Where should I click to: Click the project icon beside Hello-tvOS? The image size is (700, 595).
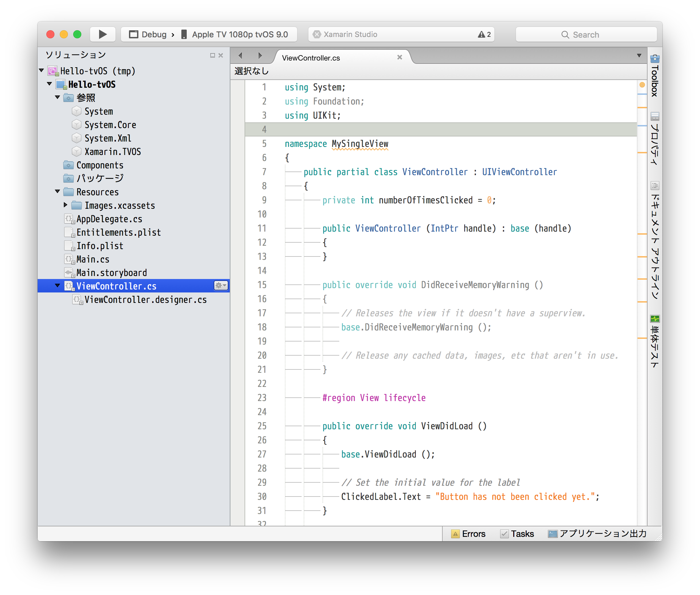pyautogui.click(x=61, y=84)
